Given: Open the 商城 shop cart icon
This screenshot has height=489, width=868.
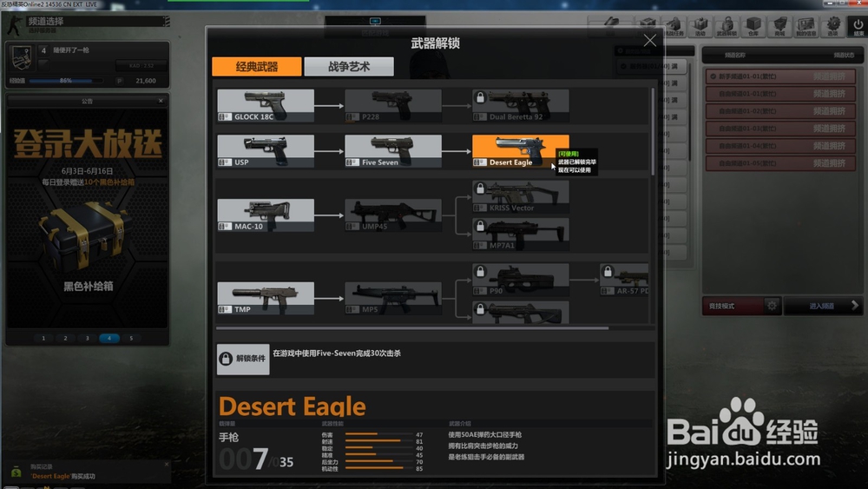Looking at the screenshot, I should pos(779,26).
